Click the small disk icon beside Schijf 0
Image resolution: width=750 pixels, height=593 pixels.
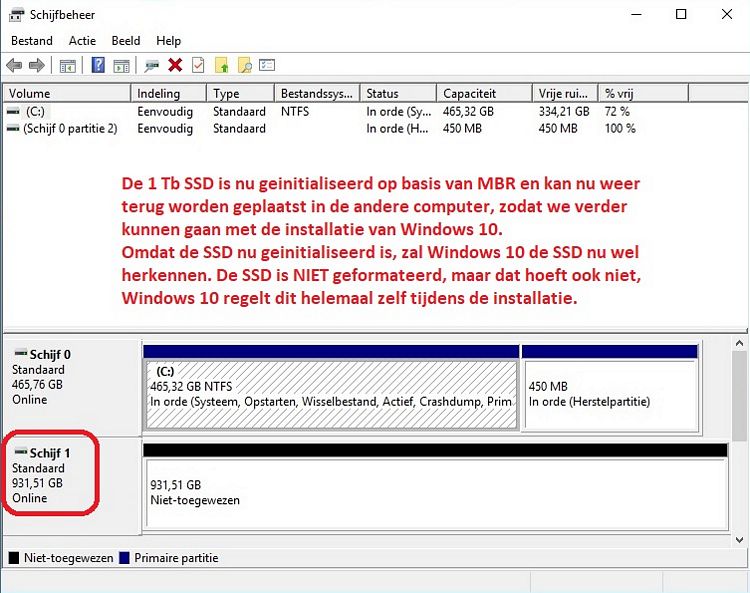pos(21,353)
